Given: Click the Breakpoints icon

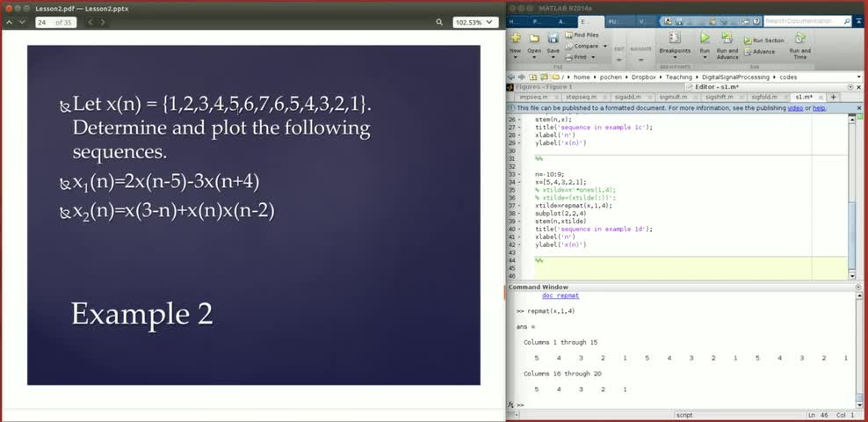Looking at the screenshot, I should [675, 38].
